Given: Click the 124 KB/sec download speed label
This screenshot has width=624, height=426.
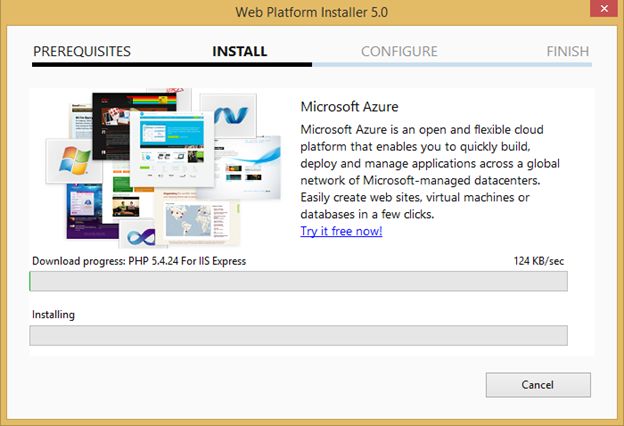Looking at the screenshot, I should point(540,261).
